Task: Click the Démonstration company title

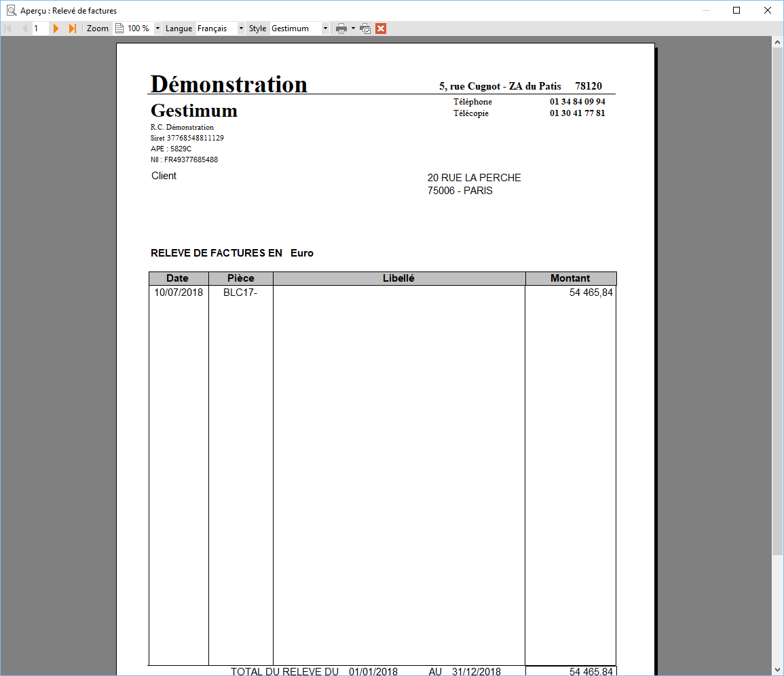Action: (x=229, y=83)
